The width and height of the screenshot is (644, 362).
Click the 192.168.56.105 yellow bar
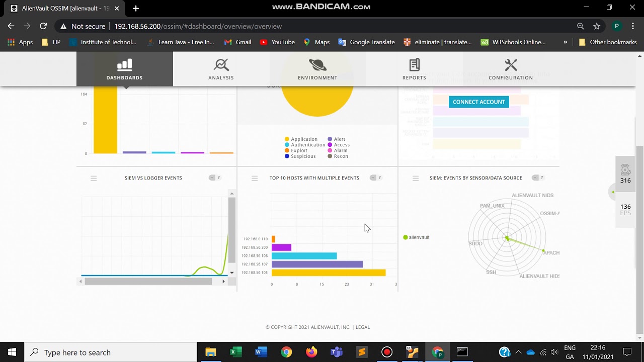coord(329,273)
